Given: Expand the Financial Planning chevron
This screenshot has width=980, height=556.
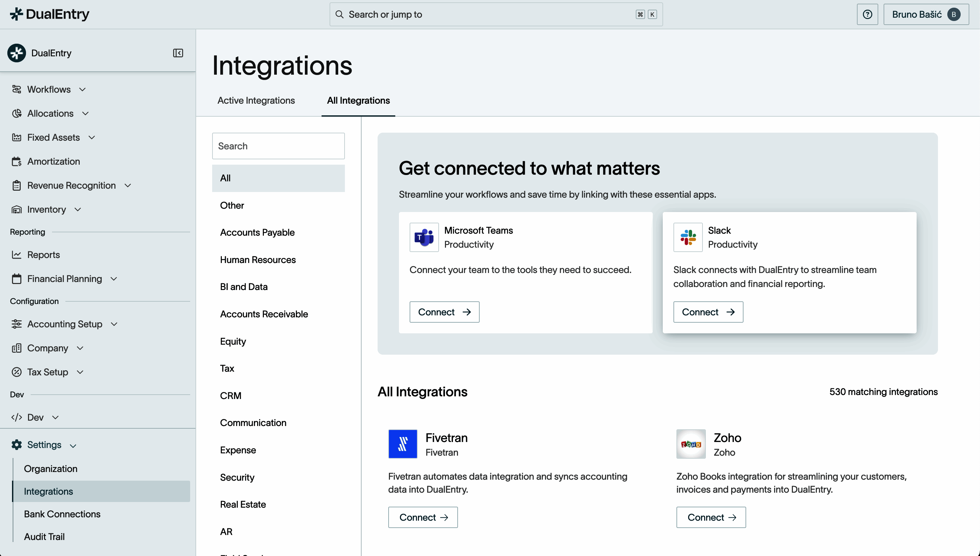Looking at the screenshot, I should click(113, 279).
